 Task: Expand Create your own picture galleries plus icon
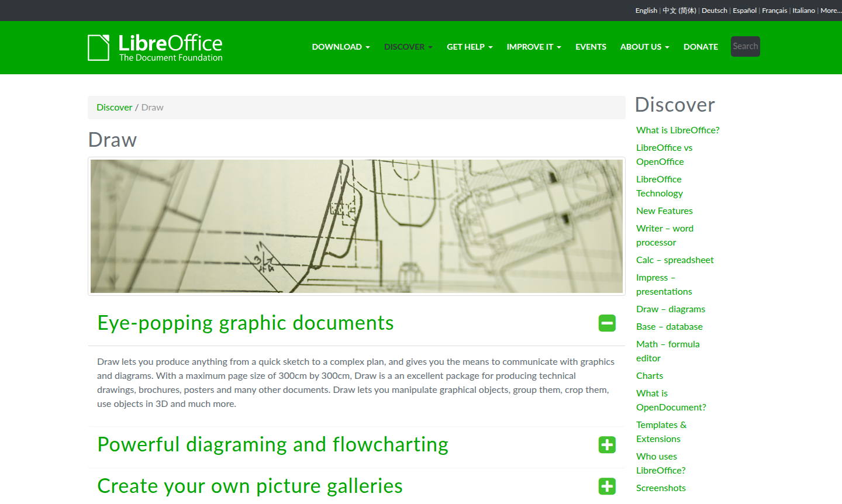[x=607, y=486]
